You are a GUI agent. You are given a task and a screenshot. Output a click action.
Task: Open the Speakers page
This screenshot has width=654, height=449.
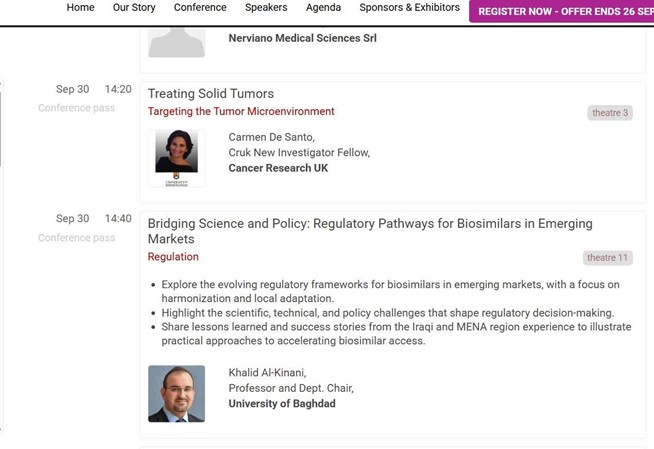point(266,8)
